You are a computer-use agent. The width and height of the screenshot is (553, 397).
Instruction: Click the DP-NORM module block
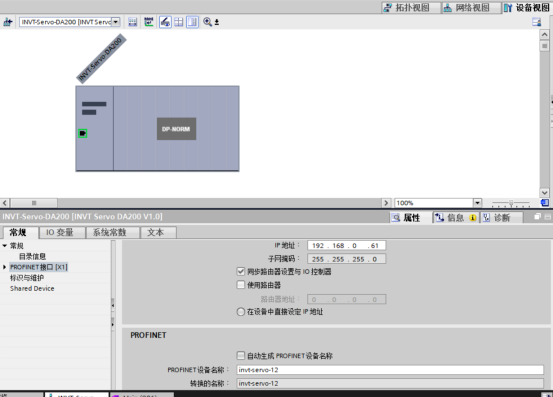pos(176,129)
